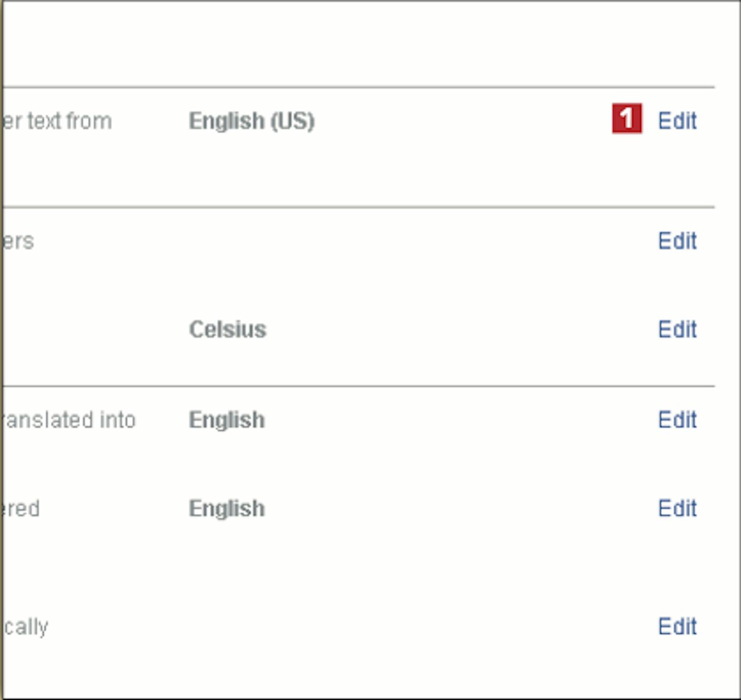Image resolution: width=741 pixels, height=700 pixels.
Task: Click the truncated 'cally' label
Action: click(x=26, y=627)
